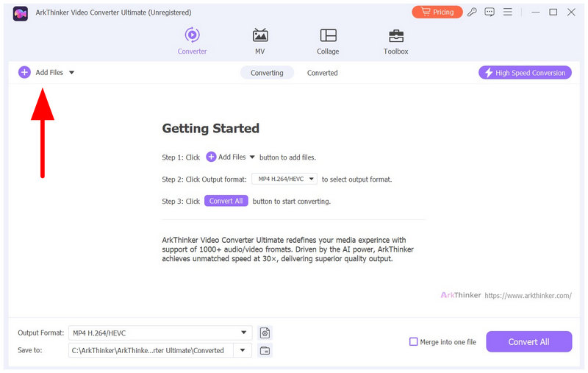Enable High Speed Conversion
Viewport: 588px width, 373px height.
525,73
